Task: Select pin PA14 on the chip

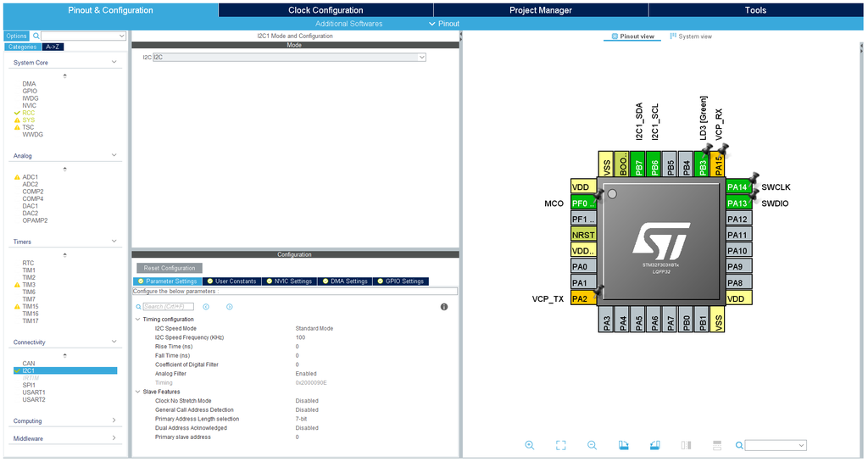Action: pyautogui.click(x=739, y=187)
